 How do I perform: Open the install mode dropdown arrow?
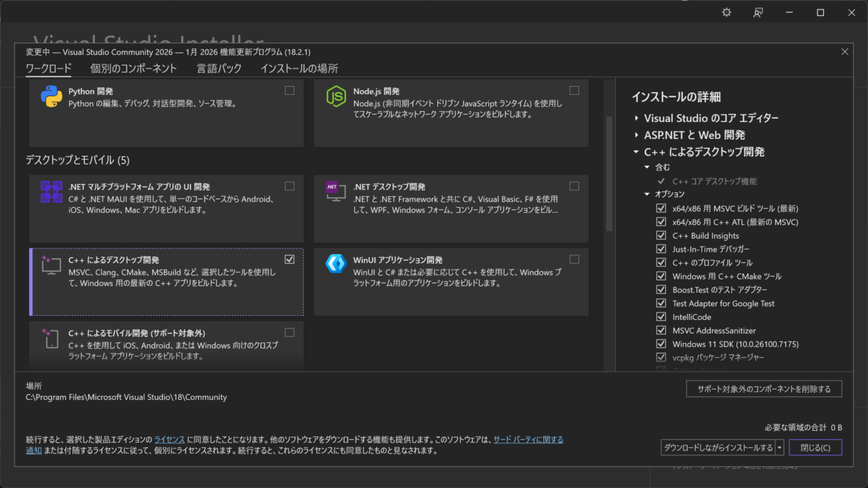click(x=780, y=447)
